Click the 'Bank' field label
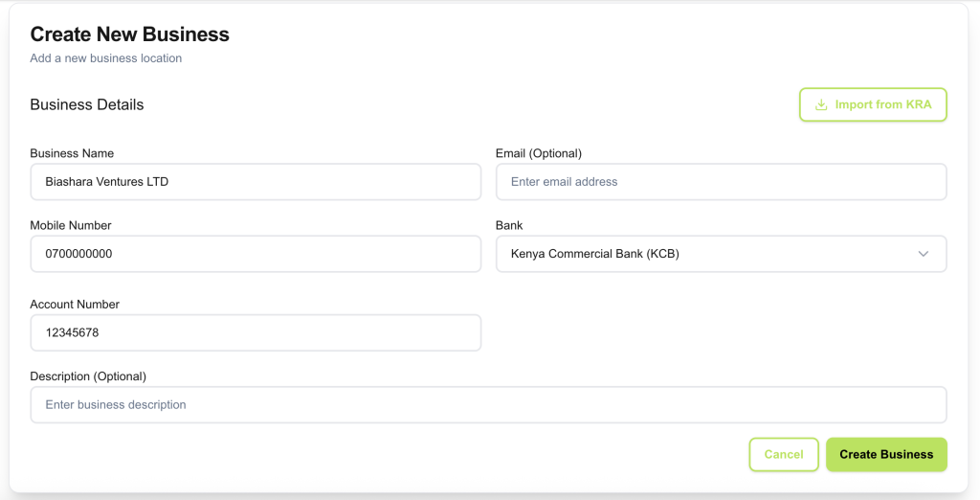 [x=509, y=225]
